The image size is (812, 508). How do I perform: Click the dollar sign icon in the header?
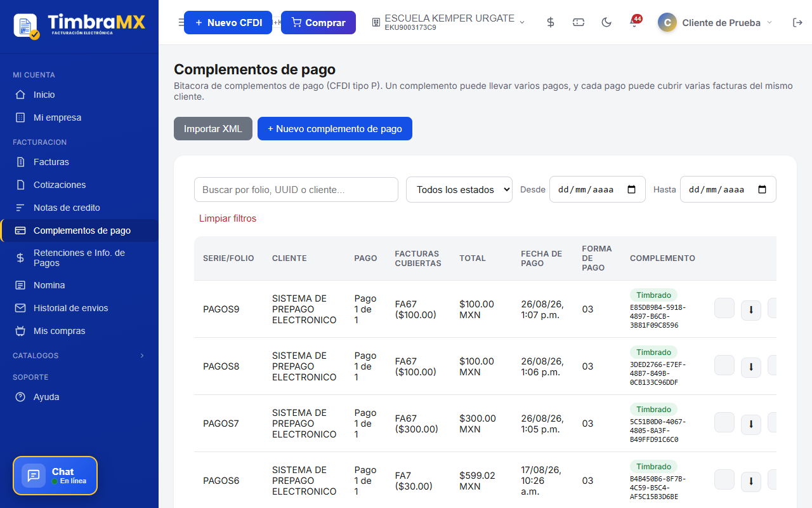point(551,22)
